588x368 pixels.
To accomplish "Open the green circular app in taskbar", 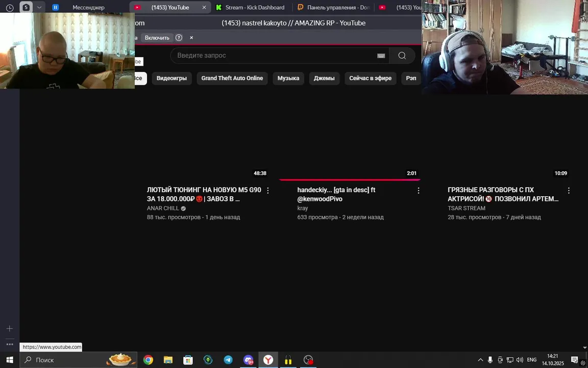I will click(208, 360).
